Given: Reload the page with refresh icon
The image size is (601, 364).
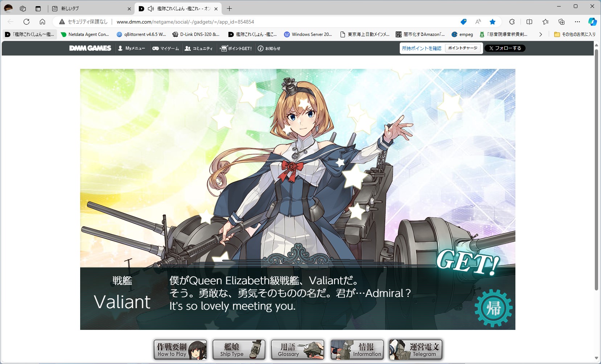Looking at the screenshot, I should (26, 22).
